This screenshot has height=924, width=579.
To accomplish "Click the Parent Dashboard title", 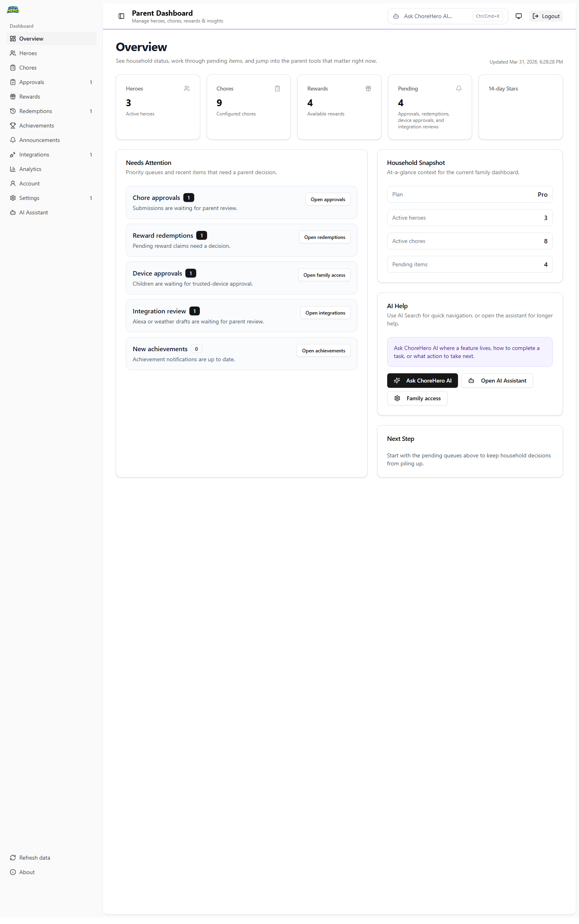I will 162,13.
